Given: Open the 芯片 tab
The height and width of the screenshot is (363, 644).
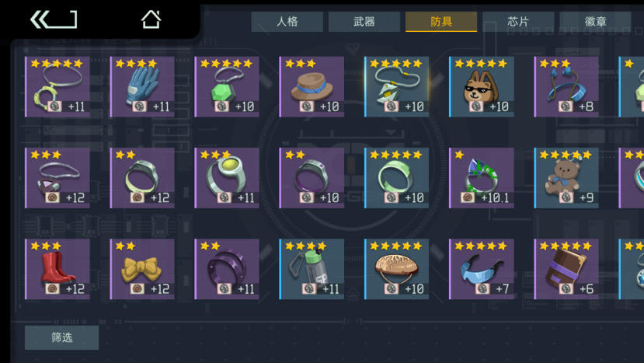Looking at the screenshot, I should [518, 22].
